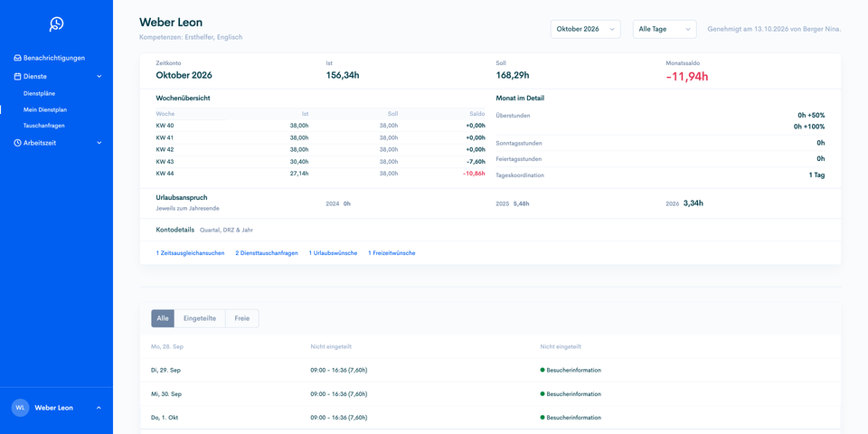Click the KW 42 week row label
The width and height of the screenshot is (868, 434).
(165, 149)
